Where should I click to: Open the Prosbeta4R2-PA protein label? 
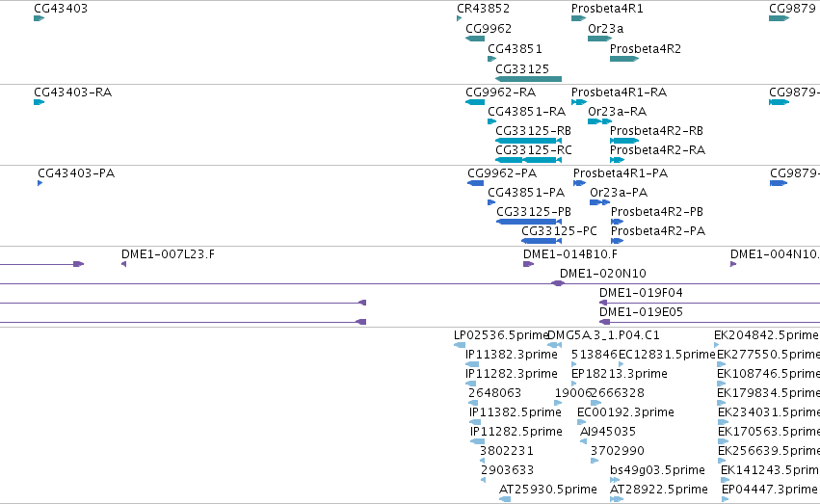tap(658, 231)
